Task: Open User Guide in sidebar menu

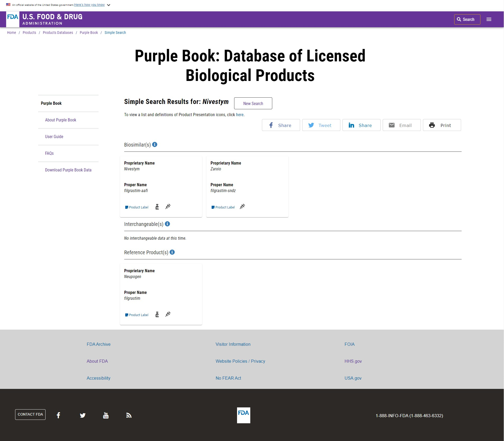Action: tap(54, 137)
